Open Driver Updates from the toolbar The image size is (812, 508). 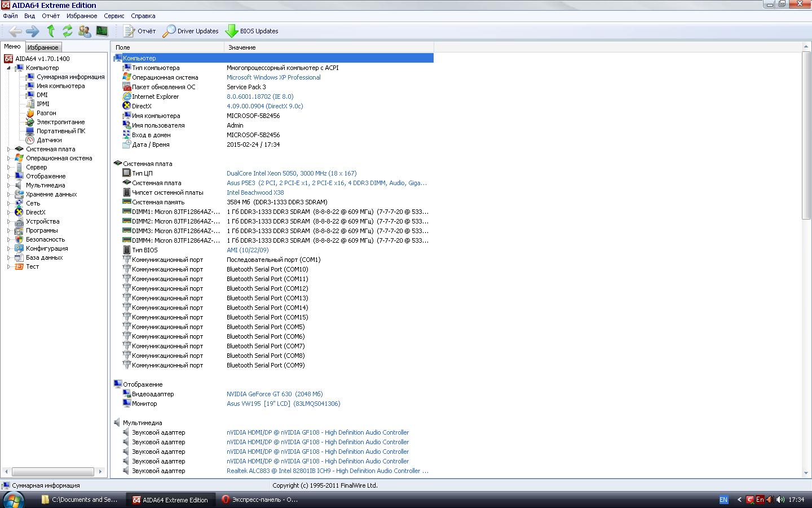[x=190, y=31]
